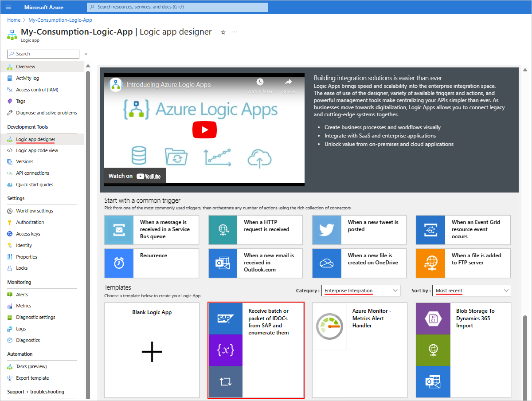Click the API connections icon
This screenshot has width=532, height=401.
point(10,173)
